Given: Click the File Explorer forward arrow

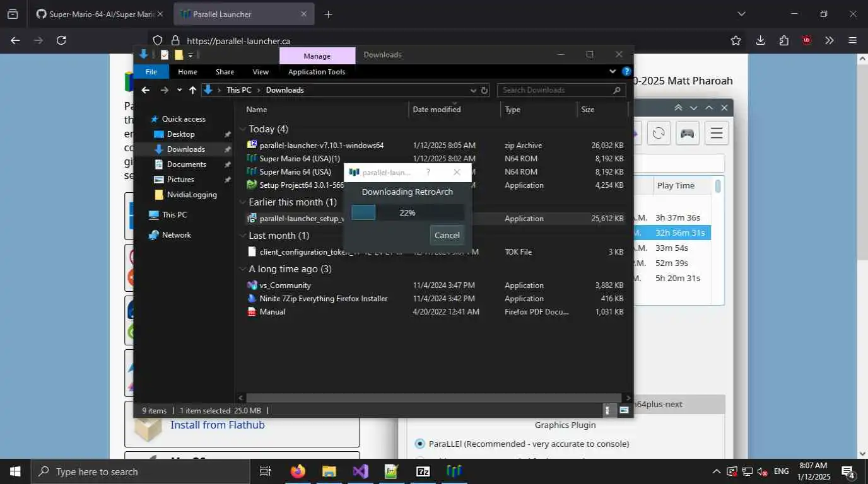Looking at the screenshot, I should pos(165,90).
